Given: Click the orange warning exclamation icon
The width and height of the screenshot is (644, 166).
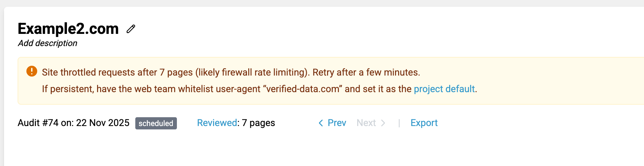Looking at the screenshot, I should (x=32, y=71).
